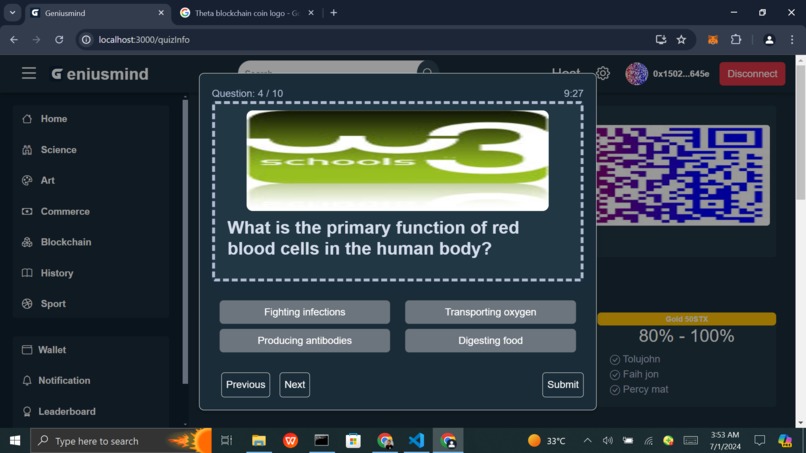Click the History book icon

click(x=27, y=273)
